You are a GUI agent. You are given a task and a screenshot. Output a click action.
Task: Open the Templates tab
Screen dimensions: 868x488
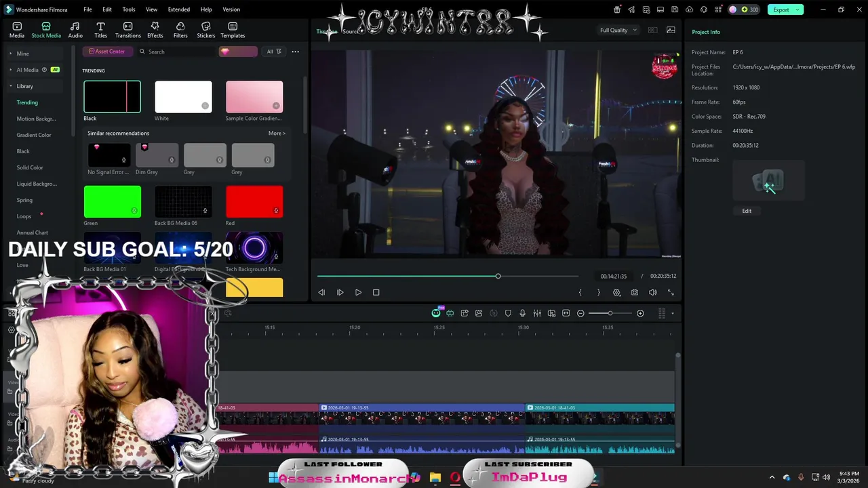[x=233, y=30]
